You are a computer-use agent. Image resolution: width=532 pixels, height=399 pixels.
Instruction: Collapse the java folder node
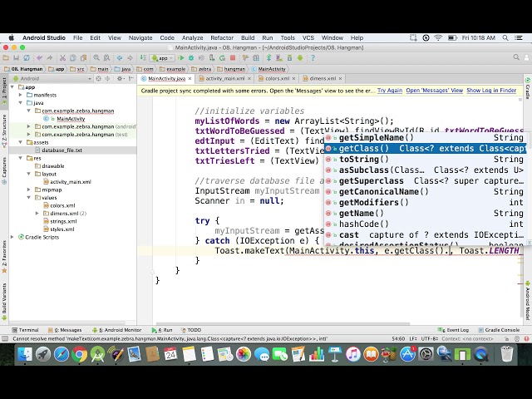[21, 103]
